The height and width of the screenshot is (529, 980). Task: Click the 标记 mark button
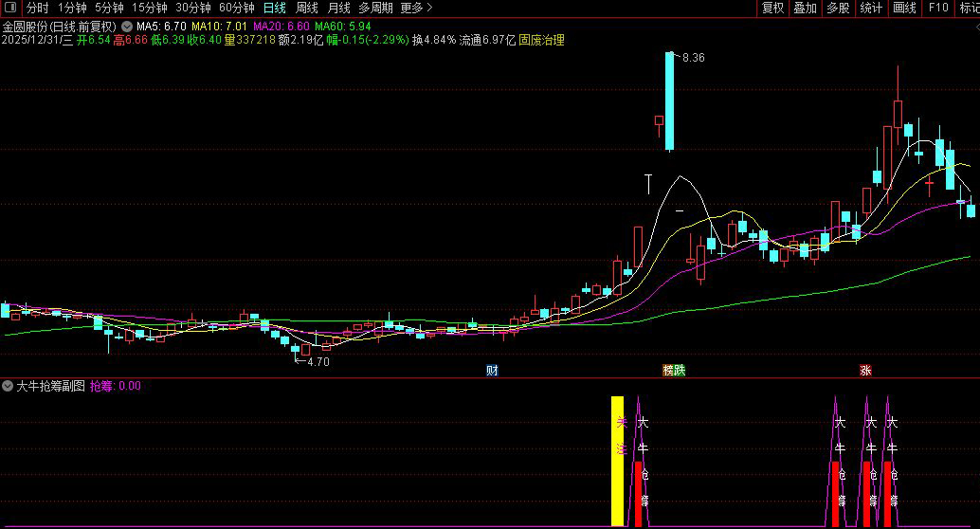click(969, 9)
